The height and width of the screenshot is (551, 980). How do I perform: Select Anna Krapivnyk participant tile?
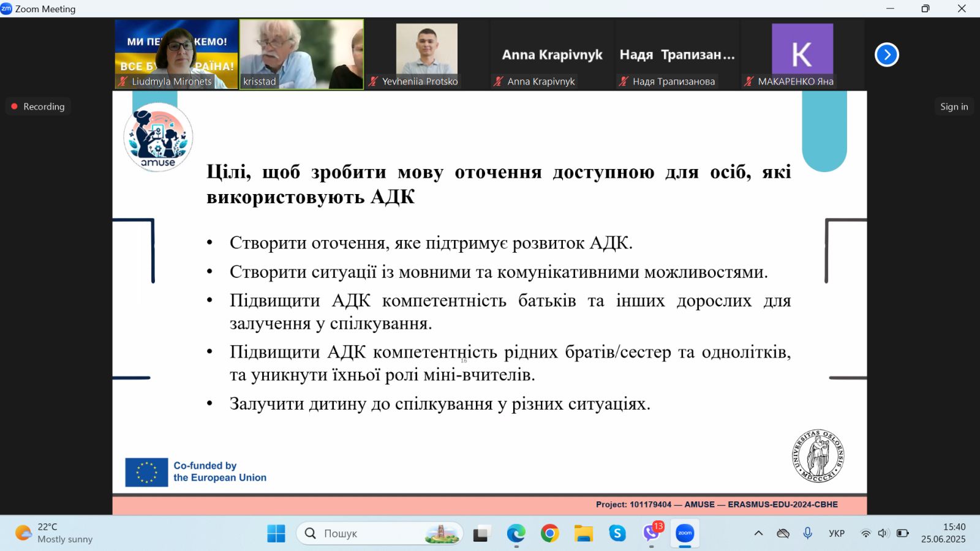point(552,54)
